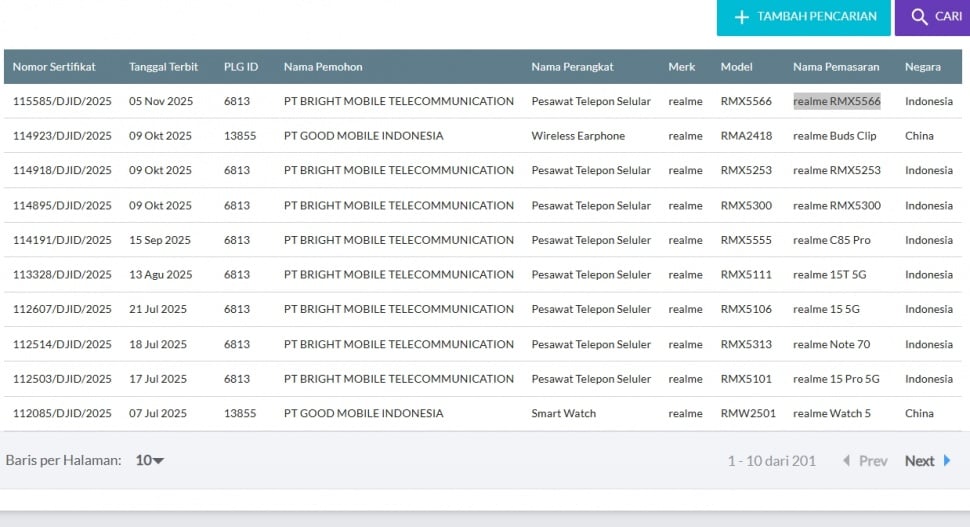Image resolution: width=970 pixels, height=527 pixels.
Task: Click the realme RMX5300 marketing name
Action: click(x=836, y=205)
